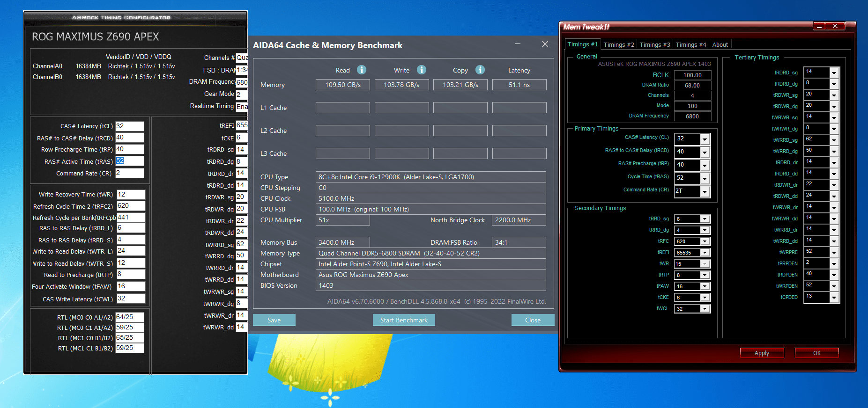This screenshot has height=408, width=868.
Task: Click RTL (MC0 C0 A1/A2) field
Action: (130, 317)
